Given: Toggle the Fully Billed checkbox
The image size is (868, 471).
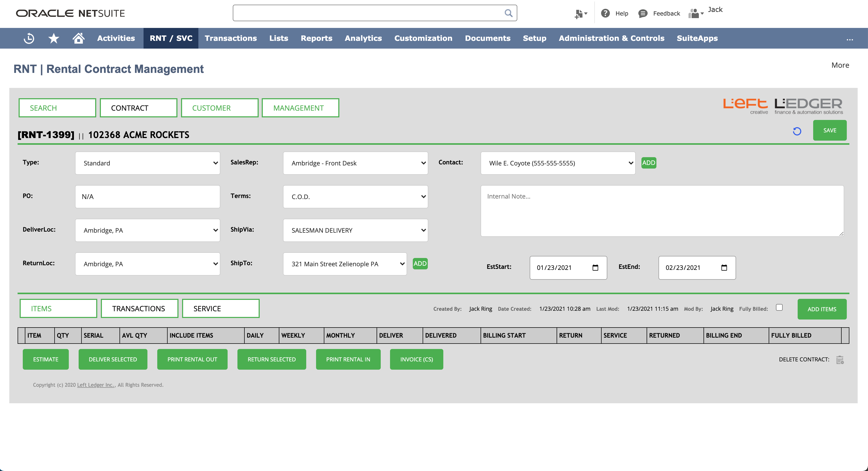Looking at the screenshot, I should coord(779,307).
